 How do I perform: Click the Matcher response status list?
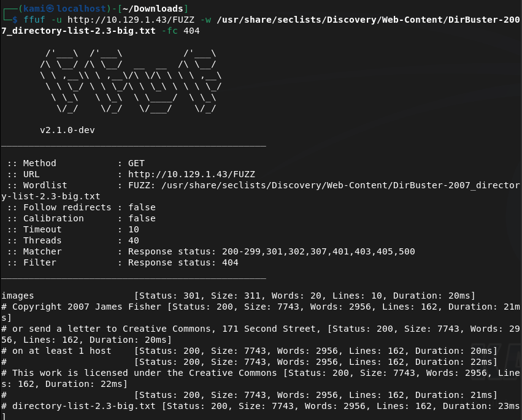[271, 251]
